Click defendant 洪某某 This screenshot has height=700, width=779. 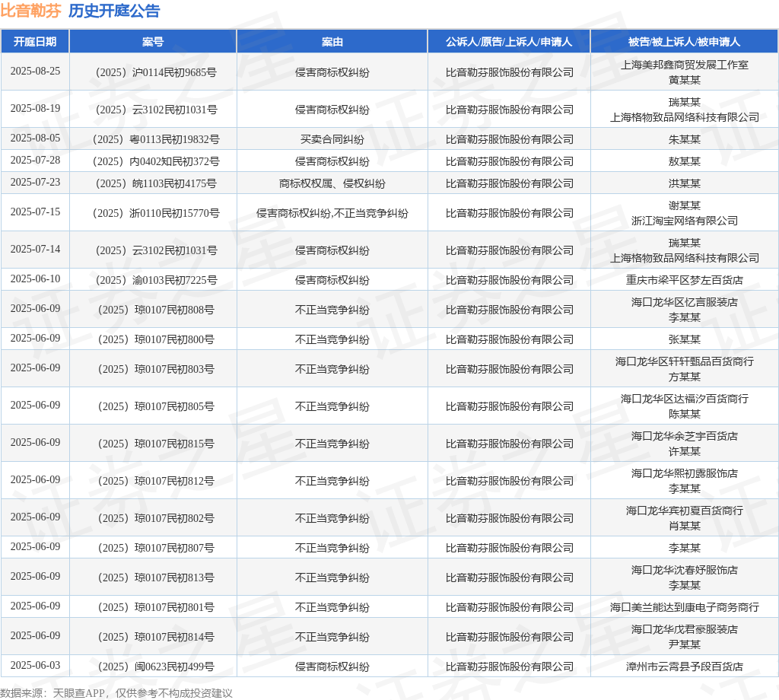click(684, 184)
